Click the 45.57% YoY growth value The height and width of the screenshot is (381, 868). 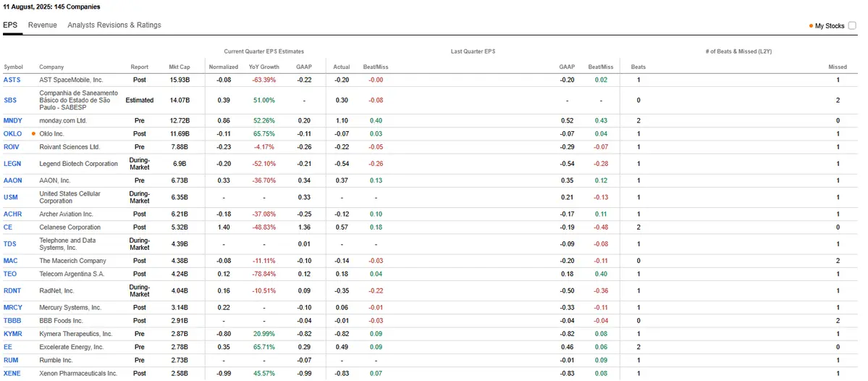click(264, 373)
